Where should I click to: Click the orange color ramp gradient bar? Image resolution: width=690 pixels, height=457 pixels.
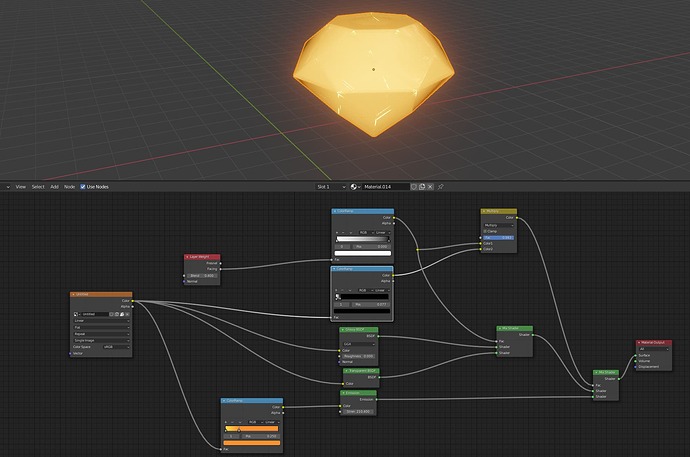click(x=252, y=429)
